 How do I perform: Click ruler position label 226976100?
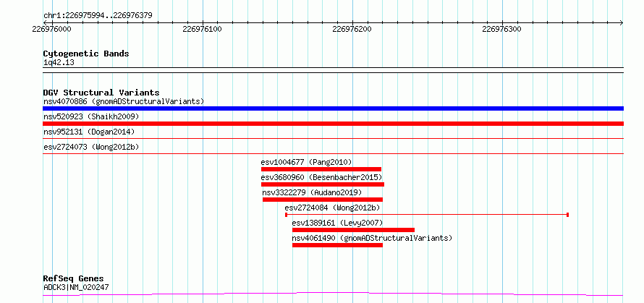tap(202, 29)
